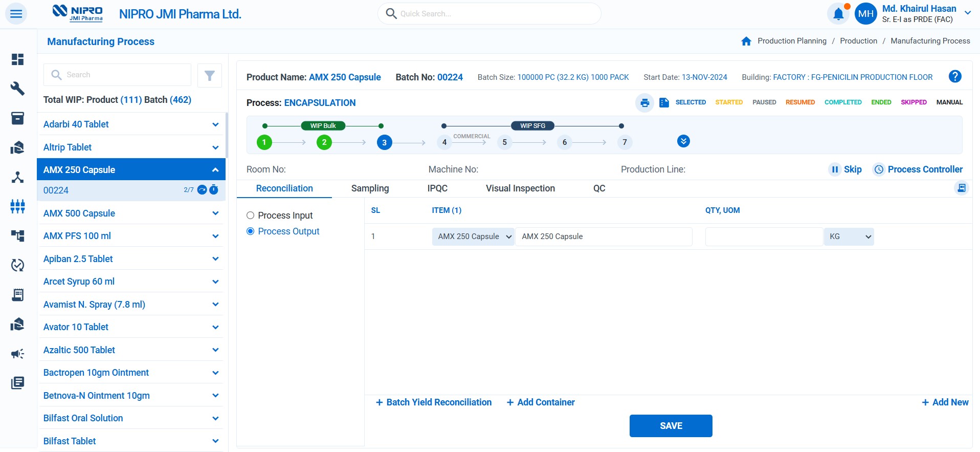The width and height of the screenshot is (980, 452).
Task: Click the dashboard icon in sidebar
Action: 18,59
